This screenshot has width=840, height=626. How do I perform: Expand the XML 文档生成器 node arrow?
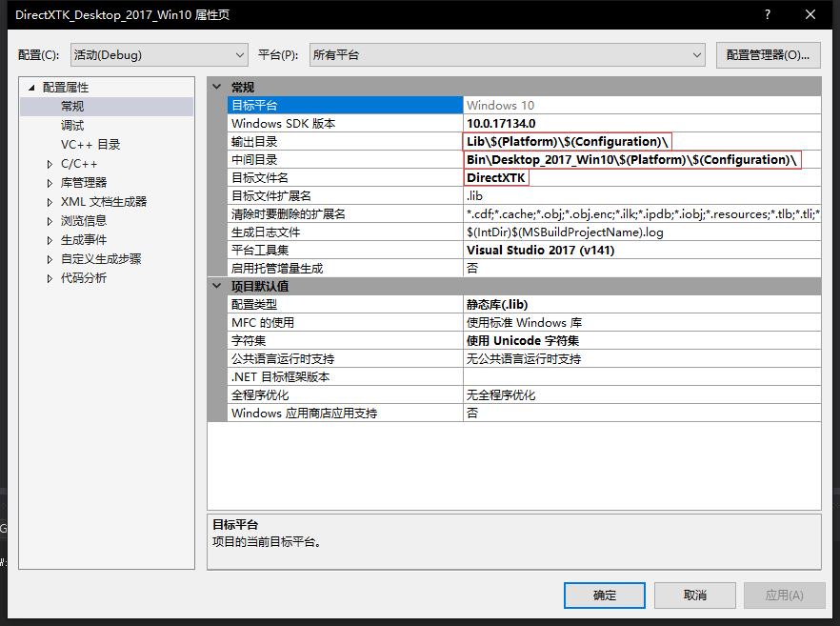50,202
